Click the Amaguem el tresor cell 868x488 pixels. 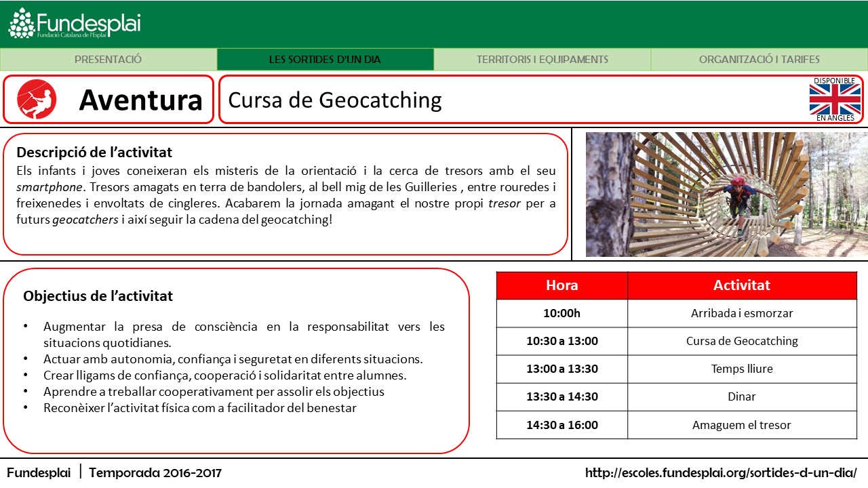click(x=741, y=425)
